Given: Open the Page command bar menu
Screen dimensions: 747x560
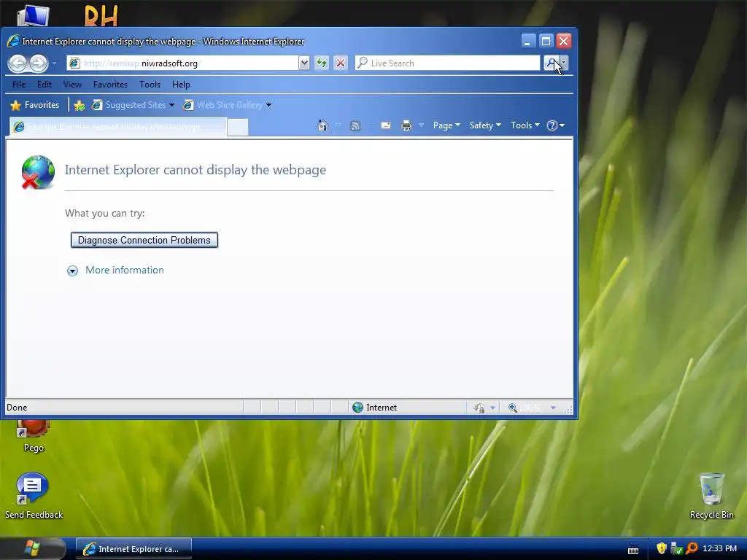Looking at the screenshot, I should (446, 125).
